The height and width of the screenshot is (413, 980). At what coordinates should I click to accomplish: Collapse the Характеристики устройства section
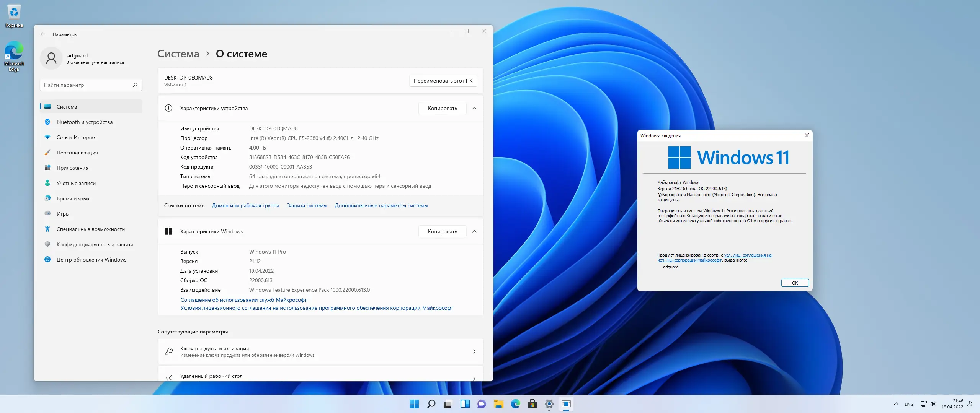[x=475, y=108]
